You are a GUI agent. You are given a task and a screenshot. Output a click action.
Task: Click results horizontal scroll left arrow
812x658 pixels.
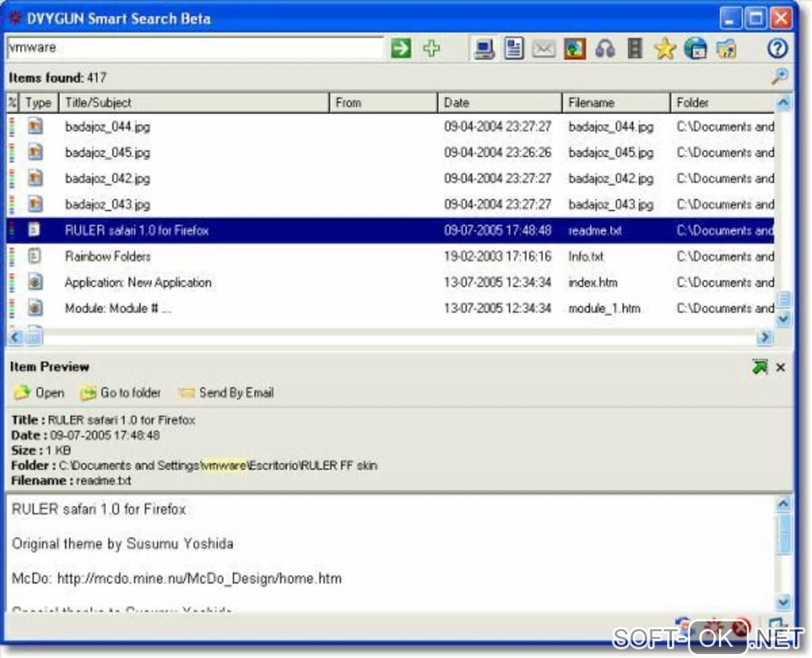pyautogui.click(x=15, y=337)
